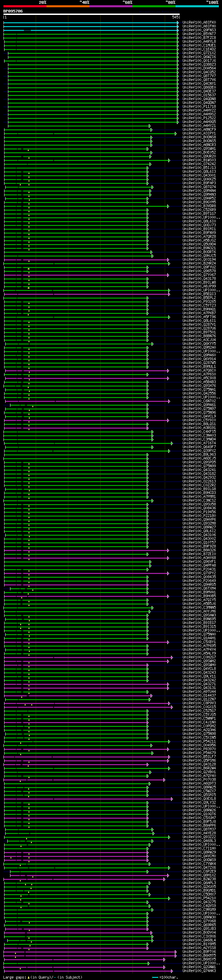The height and width of the screenshot is (980, 222).
Task: Select the UniRef100_Q86DE0 label
Action: (199, 88)
